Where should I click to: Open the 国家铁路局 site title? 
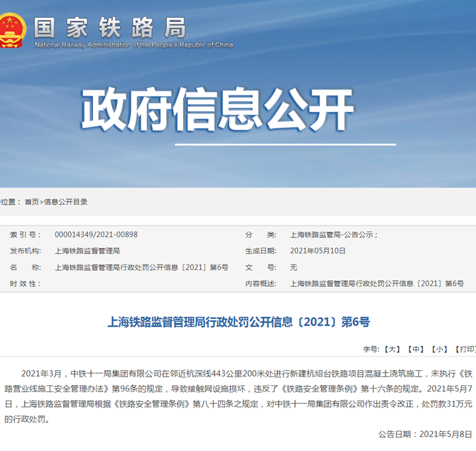point(109,27)
